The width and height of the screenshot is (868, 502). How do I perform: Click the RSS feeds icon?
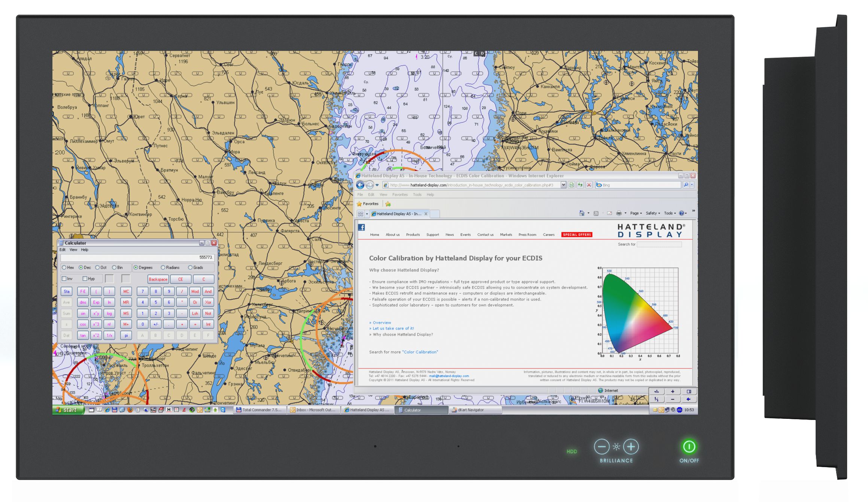pyautogui.click(x=596, y=213)
